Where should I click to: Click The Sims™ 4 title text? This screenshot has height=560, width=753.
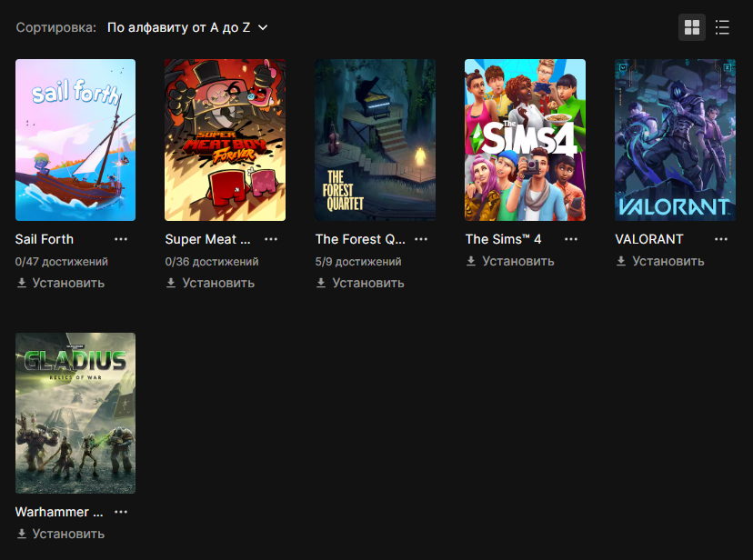[x=503, y=239]
